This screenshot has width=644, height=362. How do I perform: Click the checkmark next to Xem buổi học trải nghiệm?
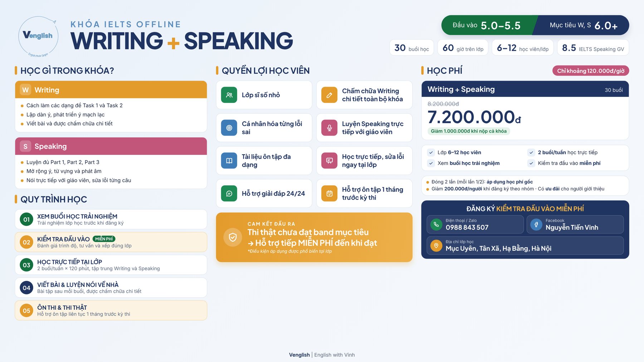point(431,163)
